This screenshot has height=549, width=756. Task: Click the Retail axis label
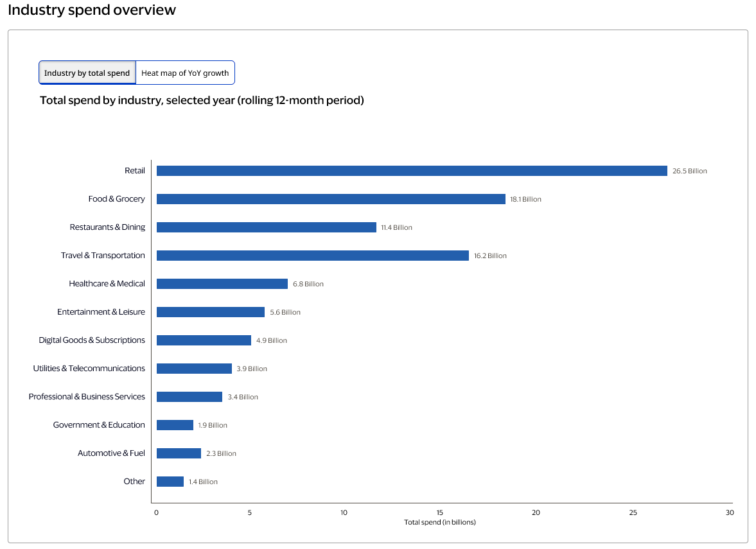134,170
